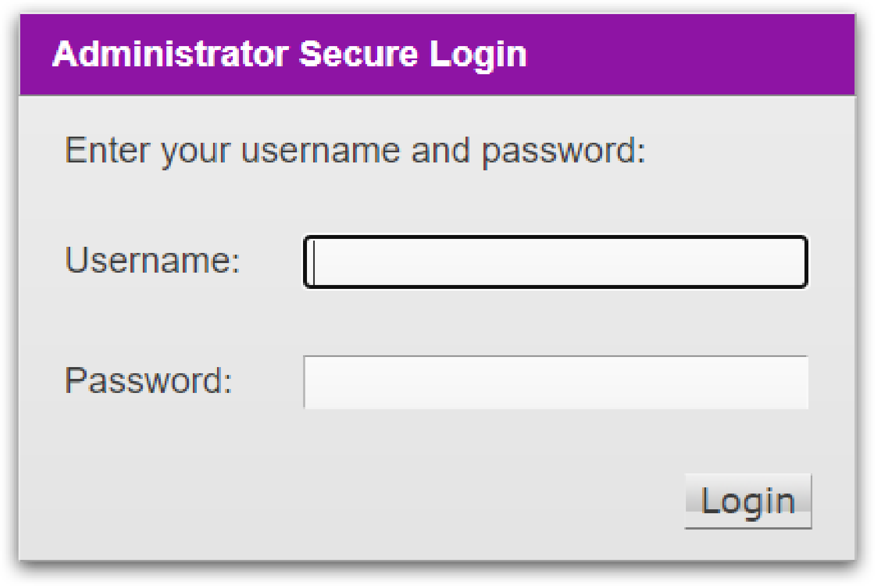Click 'Enter your username and password:' text
The height and width of the screenshot is (588, 877).
(x=355, y=151)
